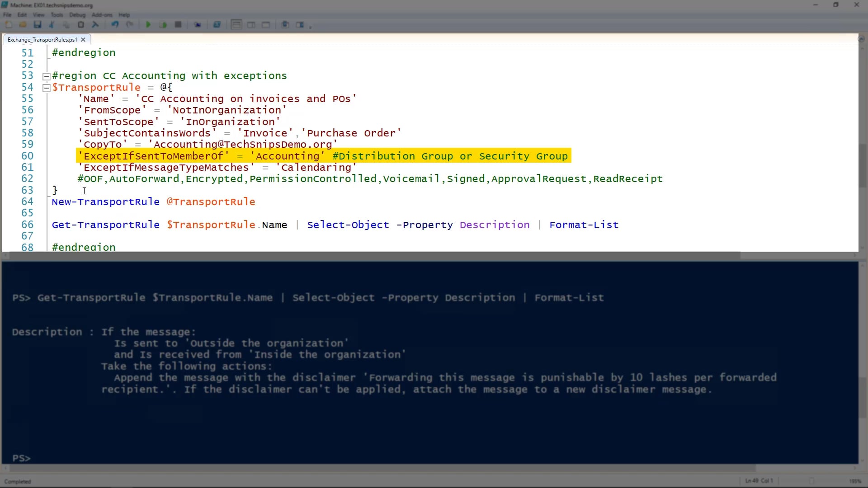Collapse script pane using top-right chevron
The image size is (868, 488).
(x=861, y=40)
